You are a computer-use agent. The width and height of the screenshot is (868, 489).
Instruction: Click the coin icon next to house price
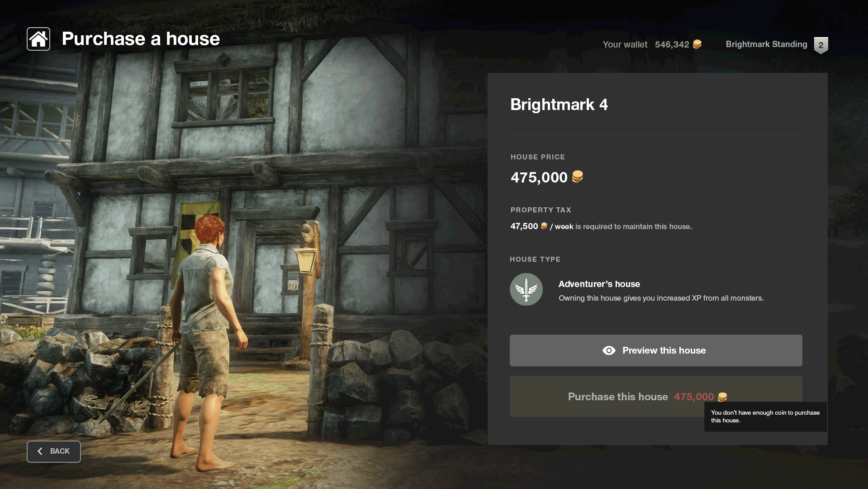[578, 177]
